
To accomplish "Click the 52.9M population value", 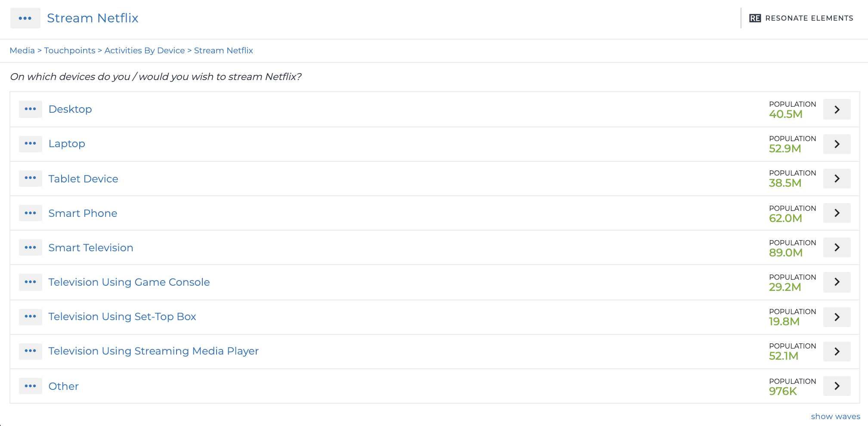I will point(785,148).
